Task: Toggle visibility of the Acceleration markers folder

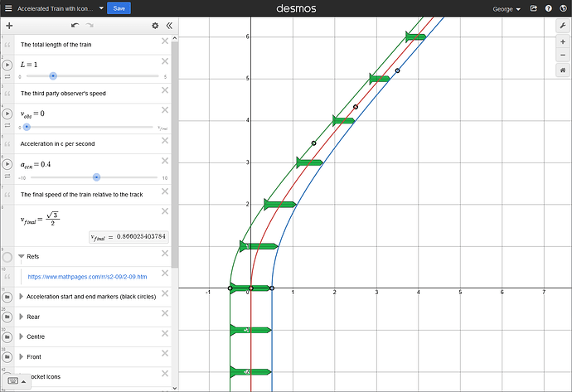Action: click(7, 298)
